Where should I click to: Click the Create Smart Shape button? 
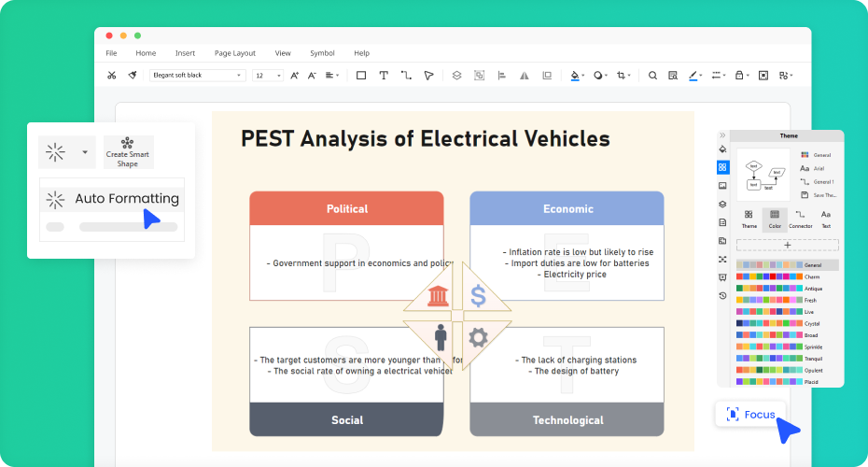[x=128, y=152]
